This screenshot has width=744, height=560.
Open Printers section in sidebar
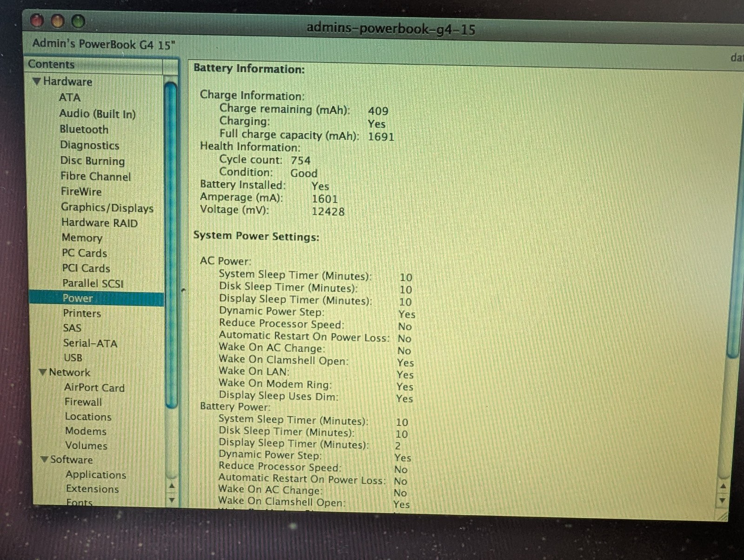coord(82,313)
